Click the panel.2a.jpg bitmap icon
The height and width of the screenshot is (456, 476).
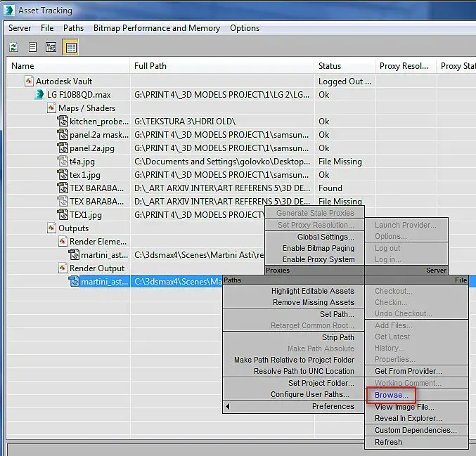pos(63,148)
